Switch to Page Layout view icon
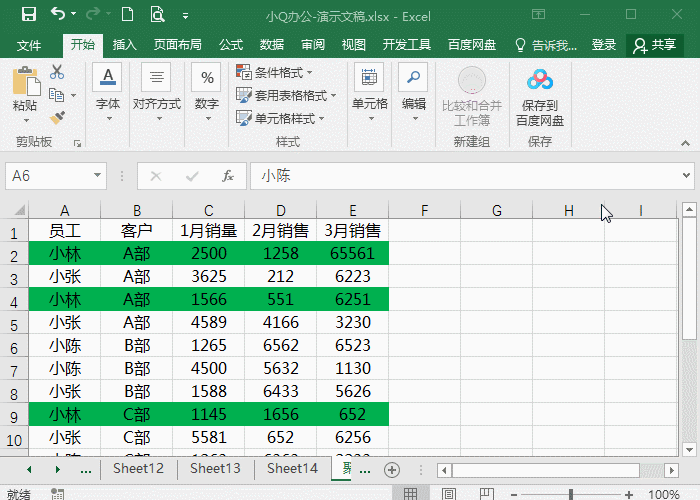This screenshot has width=700, height=500. coord(449,494)
